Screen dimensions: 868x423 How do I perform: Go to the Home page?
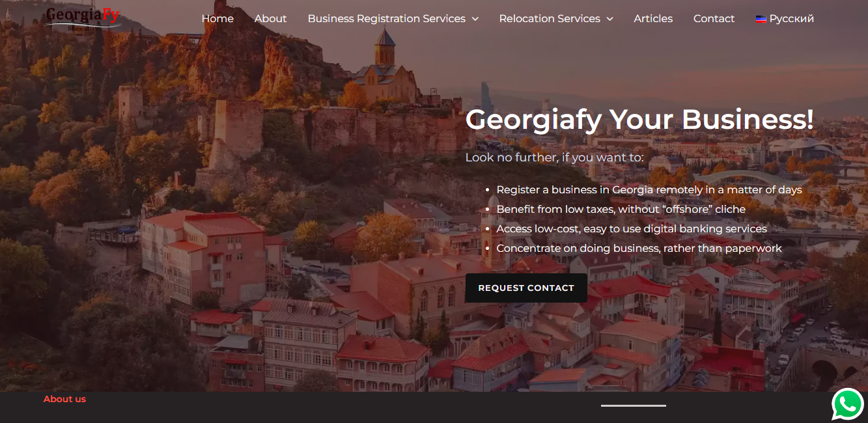[x=217, y=19]
